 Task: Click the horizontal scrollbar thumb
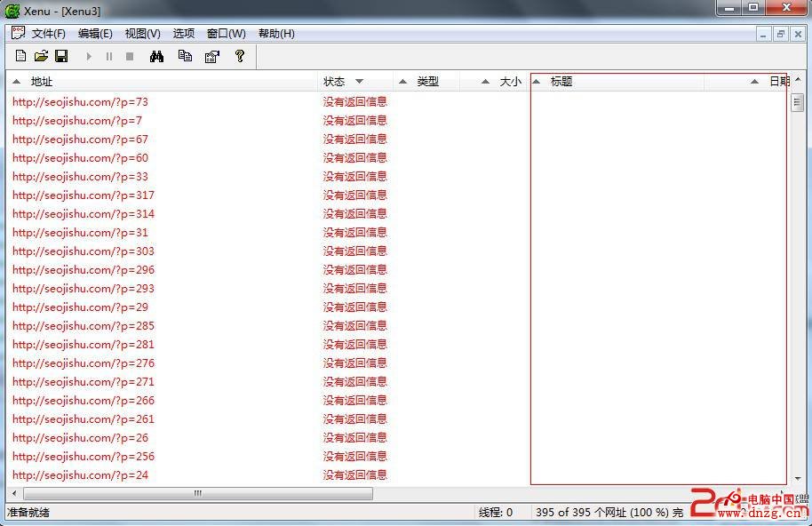click(x=197, y=494)
